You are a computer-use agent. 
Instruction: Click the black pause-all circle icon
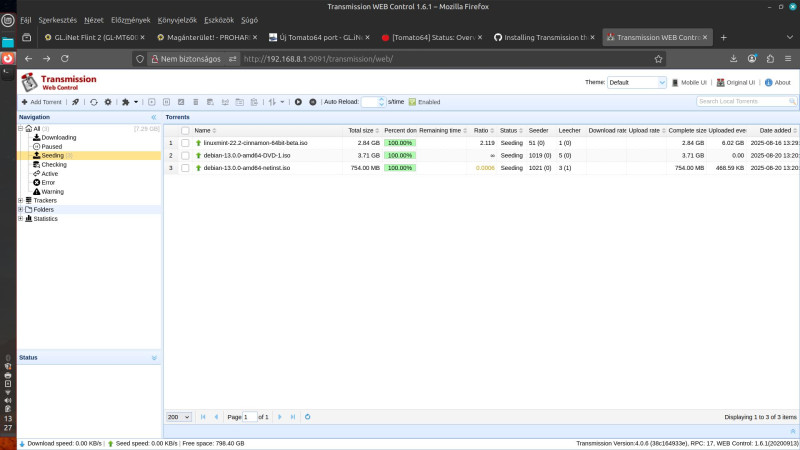[x=313, y=102]
